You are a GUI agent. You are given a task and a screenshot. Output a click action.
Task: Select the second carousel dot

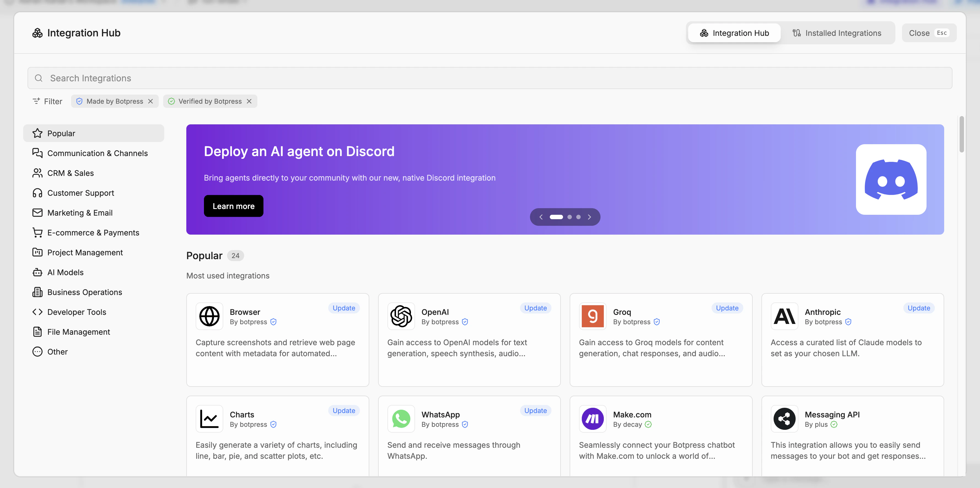570,217
